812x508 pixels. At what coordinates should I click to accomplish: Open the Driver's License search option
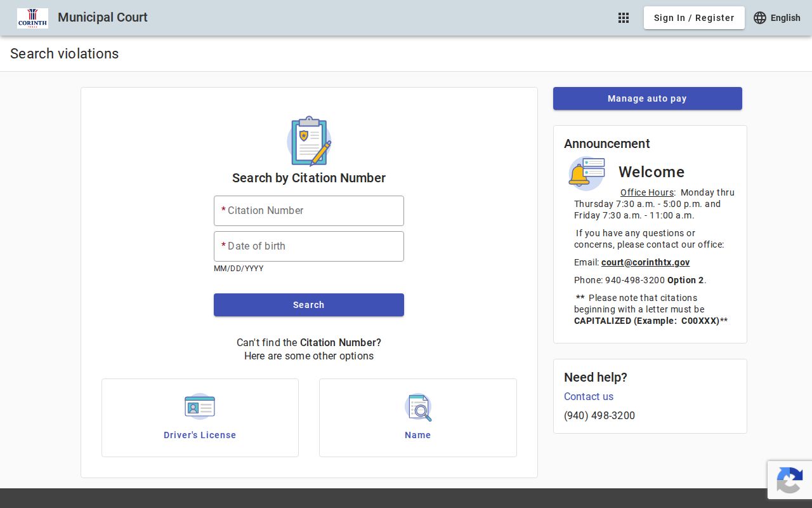tap(200, 418)
